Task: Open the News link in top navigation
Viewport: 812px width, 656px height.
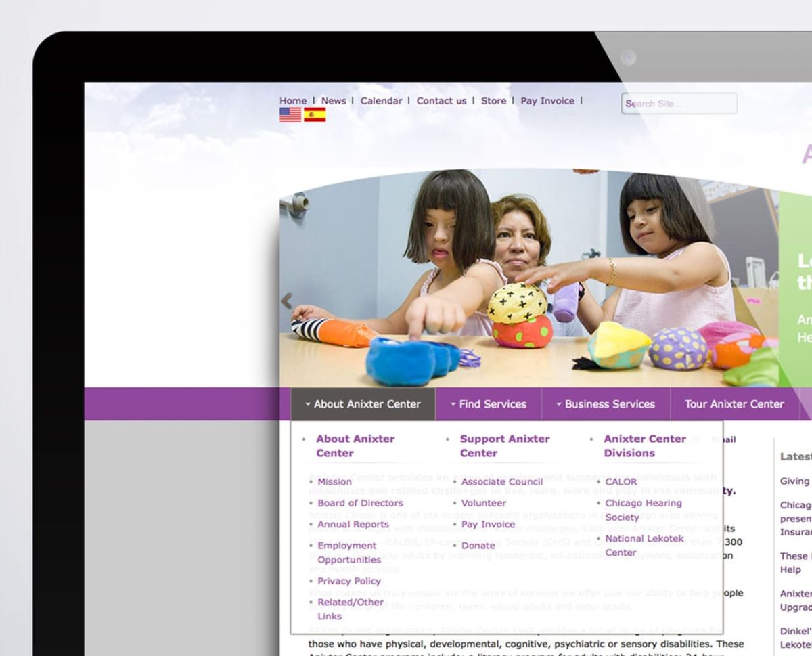Action: point(334,101)
